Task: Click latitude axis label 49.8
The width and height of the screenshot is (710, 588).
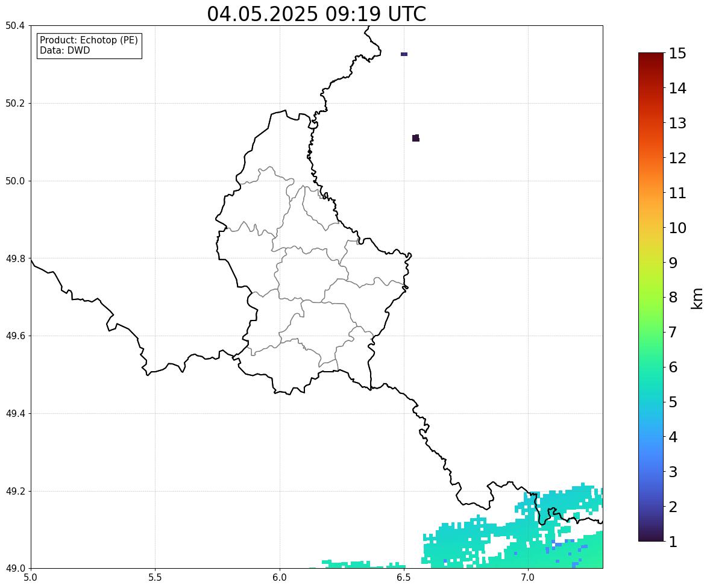Action: [15, 258]
